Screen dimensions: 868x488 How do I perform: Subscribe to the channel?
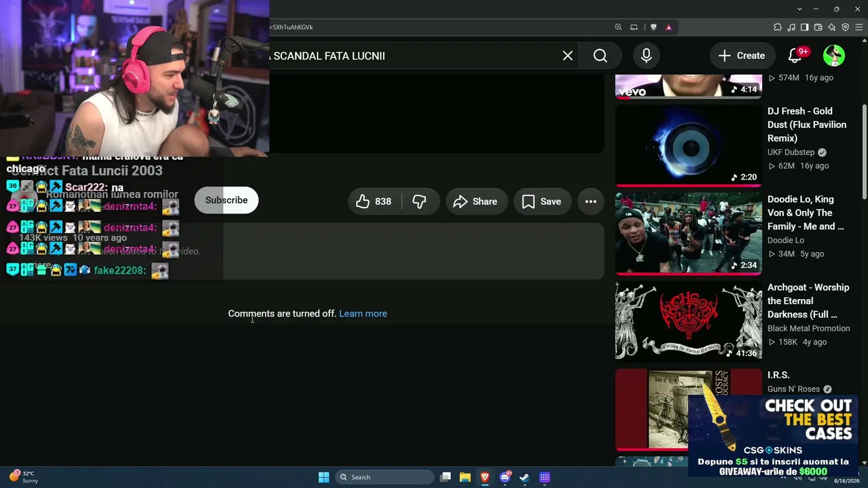tap(226, 200)
